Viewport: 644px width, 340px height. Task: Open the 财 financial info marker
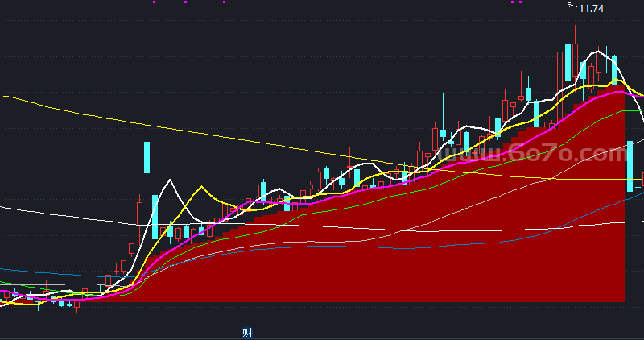[247, 332]
